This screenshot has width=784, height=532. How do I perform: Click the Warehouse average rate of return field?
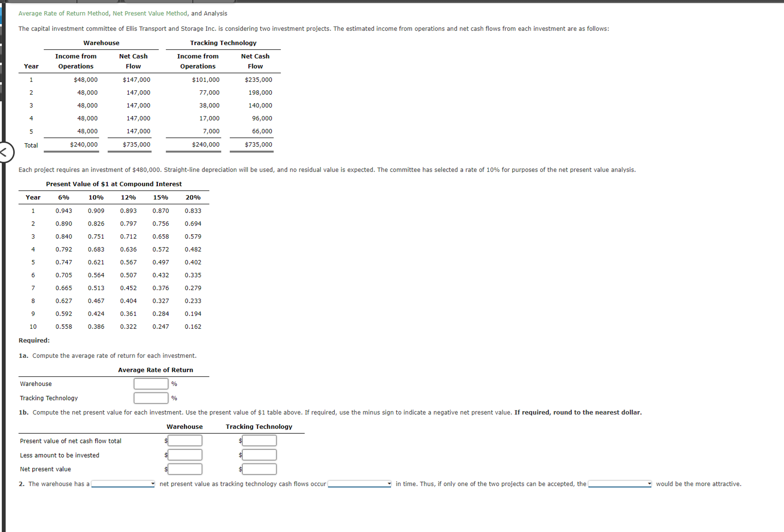(150, 383)
